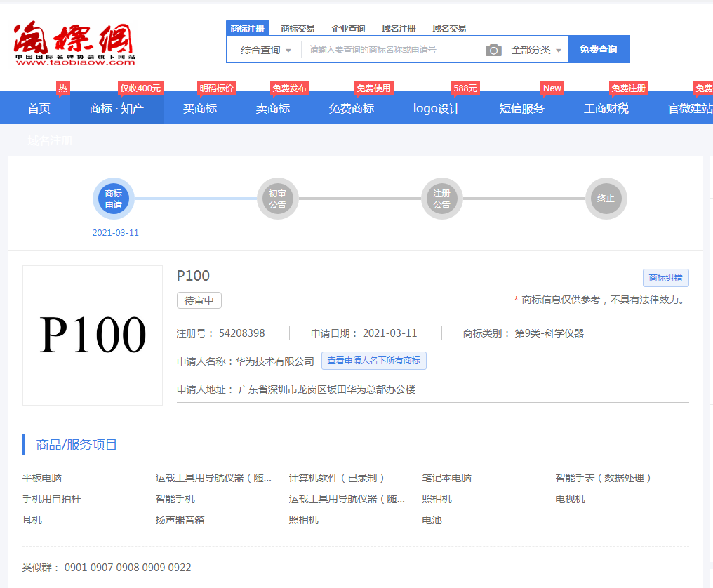
Task: Open the 综合查询 search type dropdown
Action: tap(265, 50)
